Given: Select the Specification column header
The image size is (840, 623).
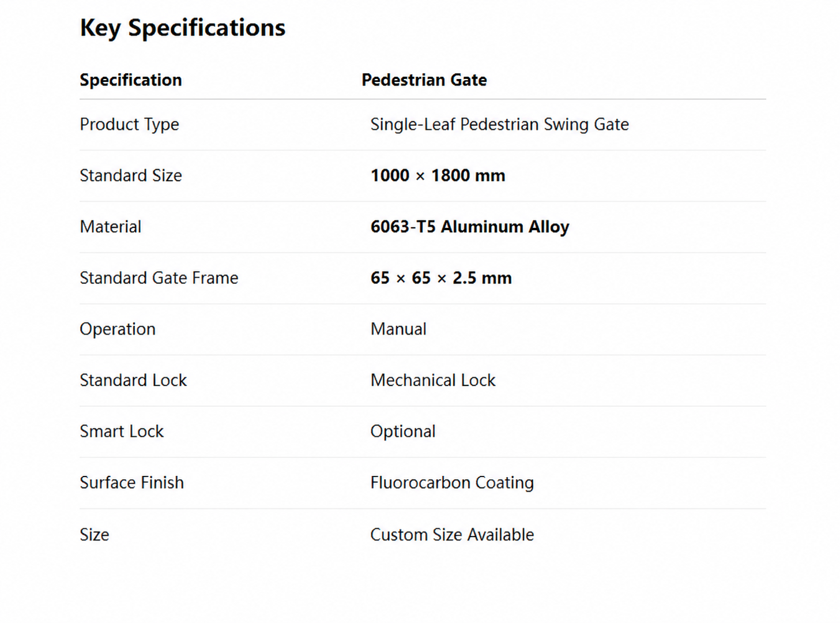Looking at the screenshot, I should click(x=131, y=80).
